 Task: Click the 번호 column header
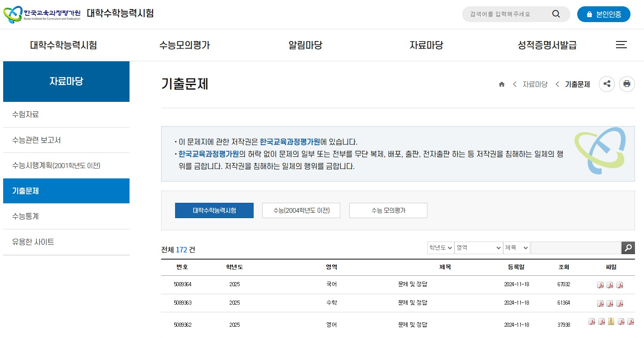(182, 267)
